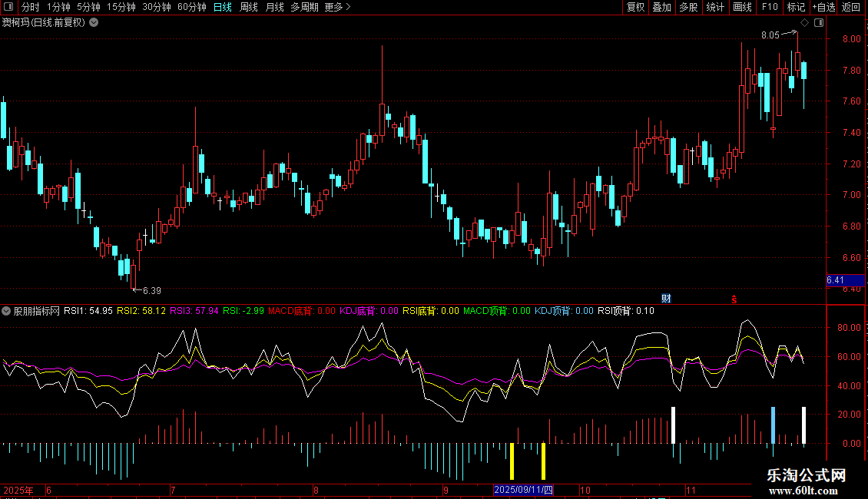Click the diamond icon atop the main chart
Screen dimensions: 868x499
[805, 23]
